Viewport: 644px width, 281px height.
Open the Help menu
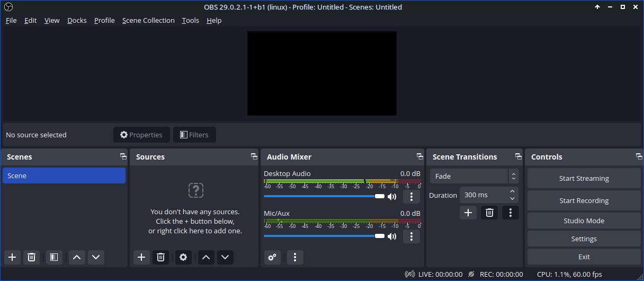(x=214, y=20)
